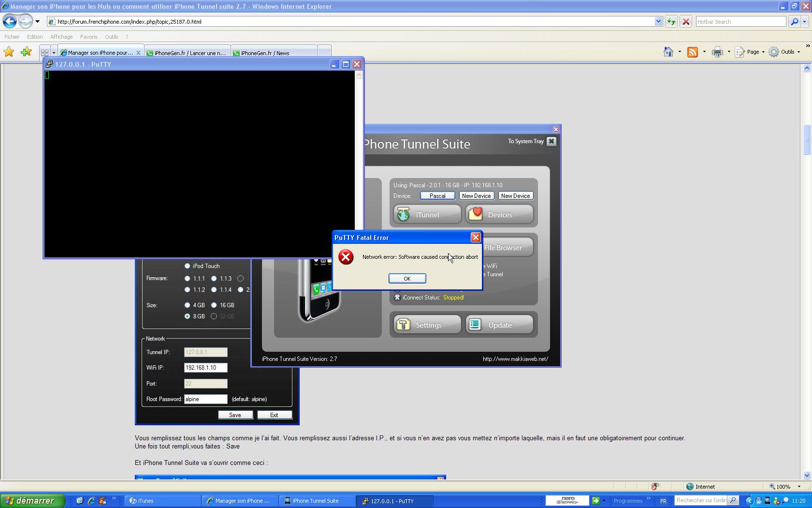812x508 pixels.
Task: Open the makkiaweb.net link
Action: coord(515,359)
